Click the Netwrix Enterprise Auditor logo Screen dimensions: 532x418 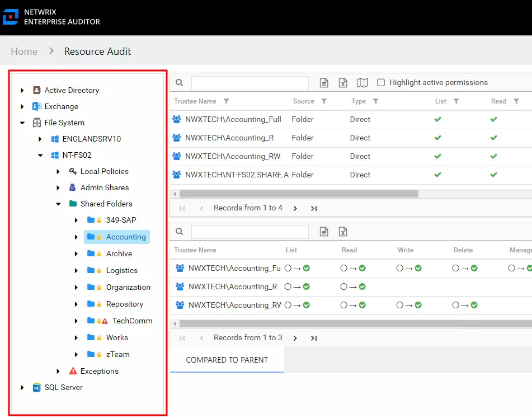pyautogui.click(x=11, y=17)
